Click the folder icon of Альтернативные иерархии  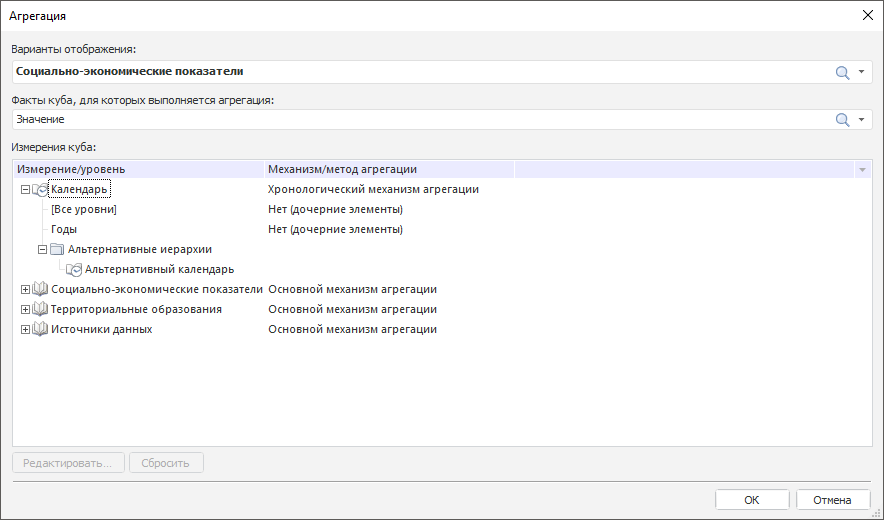point(57,249)
